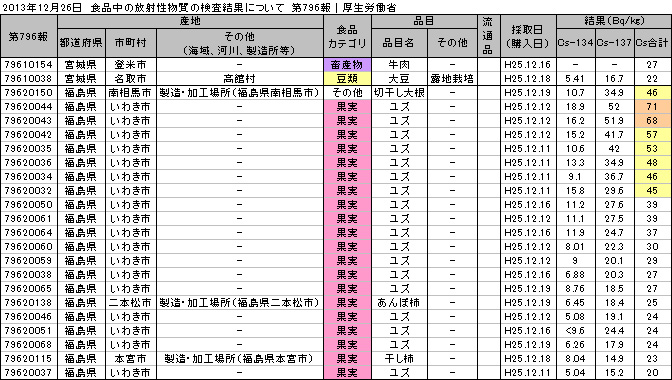Click the 牛肉 item name cell
This screenshot has width=672, height=380.
(399, 65)
